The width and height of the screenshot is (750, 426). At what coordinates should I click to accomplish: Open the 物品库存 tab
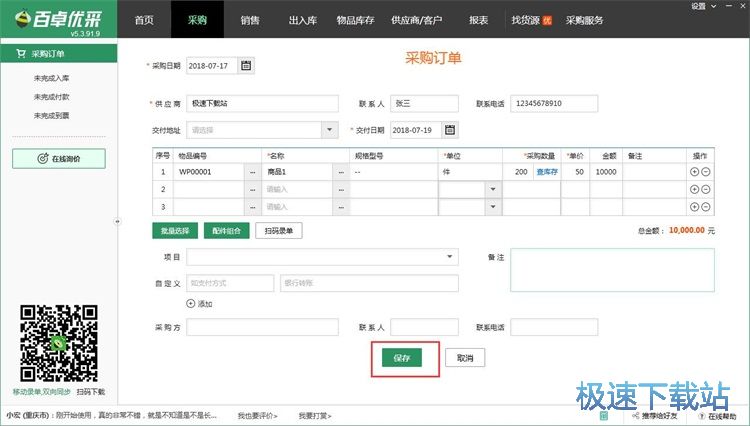tap(355, 20)
